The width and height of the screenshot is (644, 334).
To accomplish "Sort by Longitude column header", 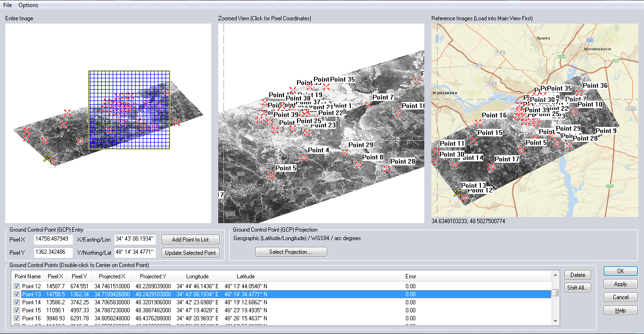I will pos(197,276).
